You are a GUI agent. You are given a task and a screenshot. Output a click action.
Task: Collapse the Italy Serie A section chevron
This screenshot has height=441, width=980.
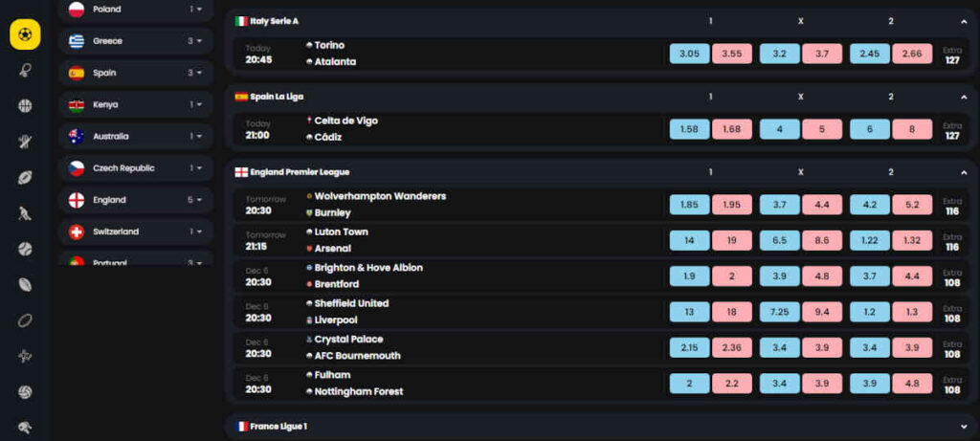964,21
